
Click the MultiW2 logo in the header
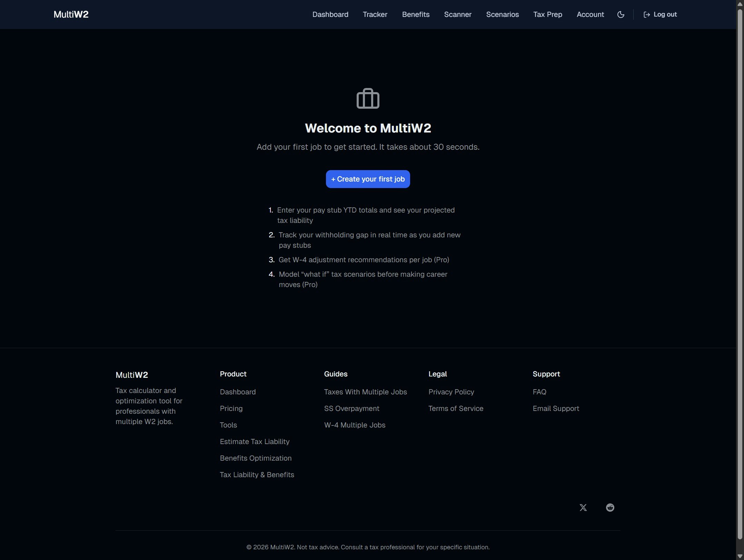coord(71,14)
